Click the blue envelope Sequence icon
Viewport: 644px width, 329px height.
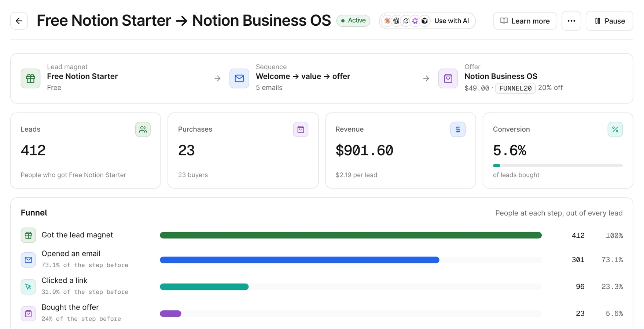coord(239,78)
